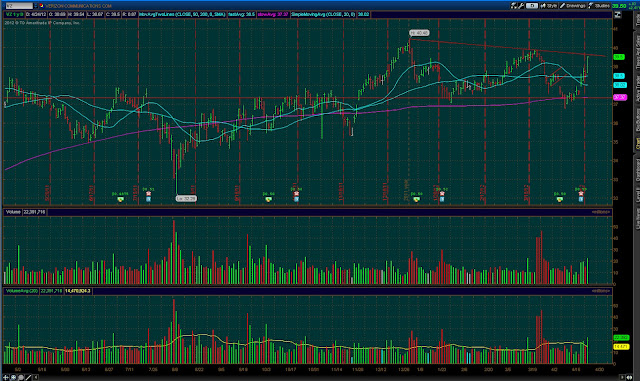
Task: Click the Volume study label
Action: 13,212
